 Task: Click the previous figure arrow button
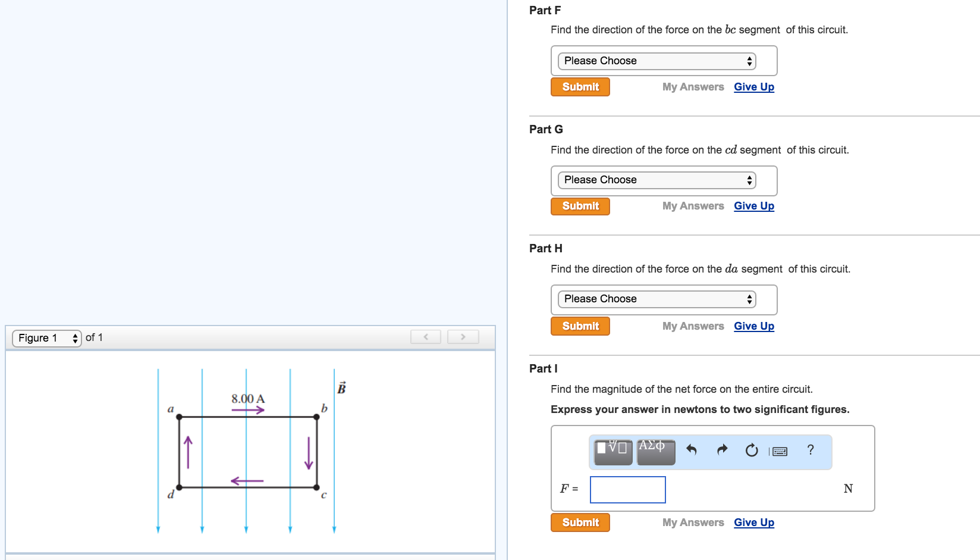425,337
